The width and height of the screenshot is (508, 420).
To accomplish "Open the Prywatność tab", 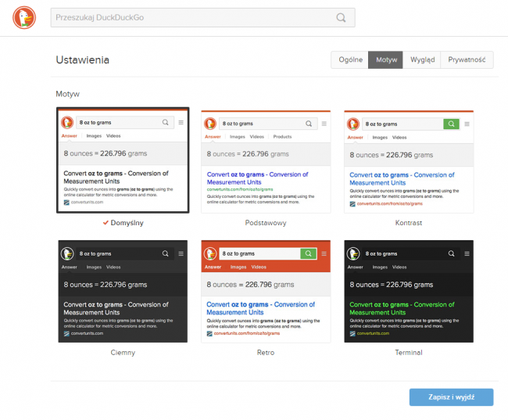I will [x=467, y=59].
